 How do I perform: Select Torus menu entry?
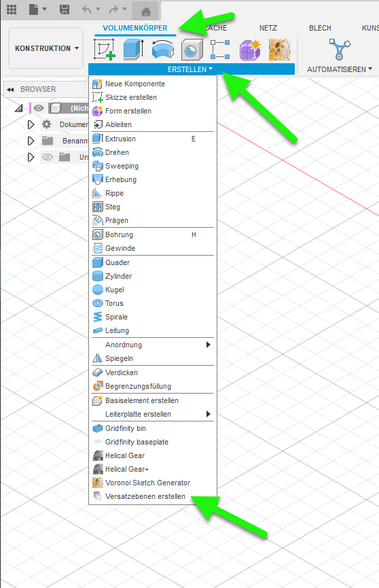tap(153, 303)
